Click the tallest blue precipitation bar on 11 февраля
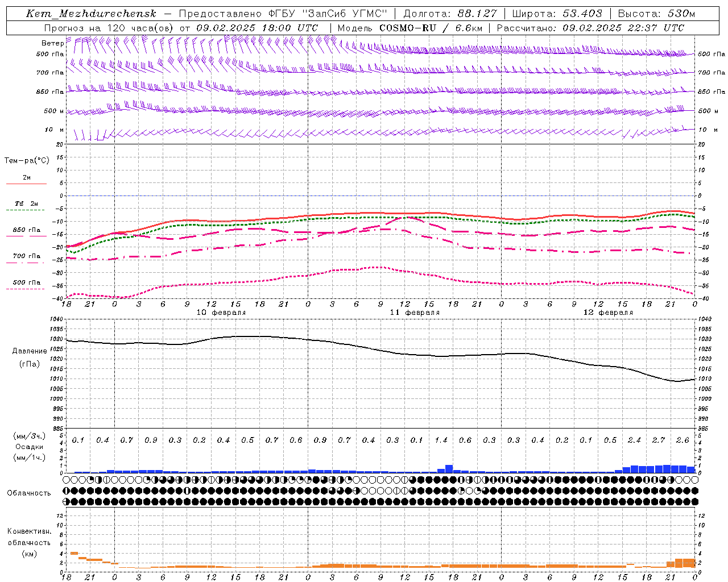This screenshot has height=582, width=728. pyautogui.click(x=449, y=469)
